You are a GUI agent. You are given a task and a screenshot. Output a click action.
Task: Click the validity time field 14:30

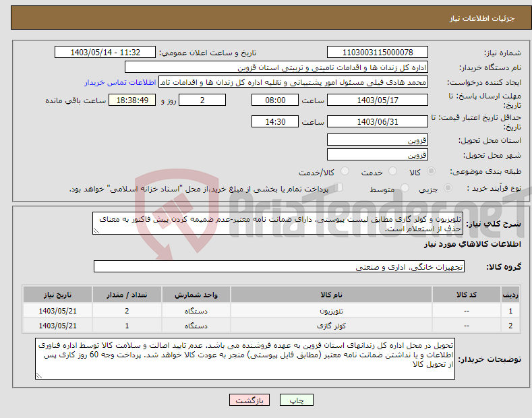pyautogui.click(x=275, y=121)
